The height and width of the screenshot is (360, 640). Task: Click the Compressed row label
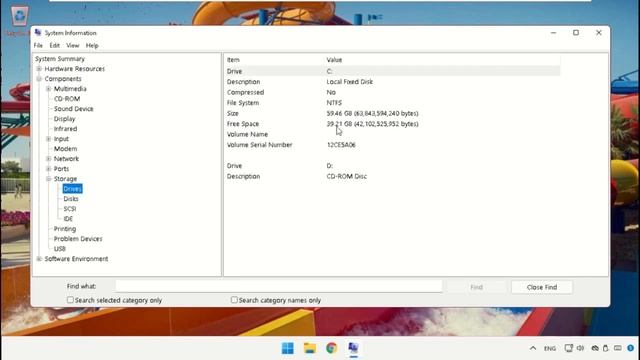[x=245, y=92]
